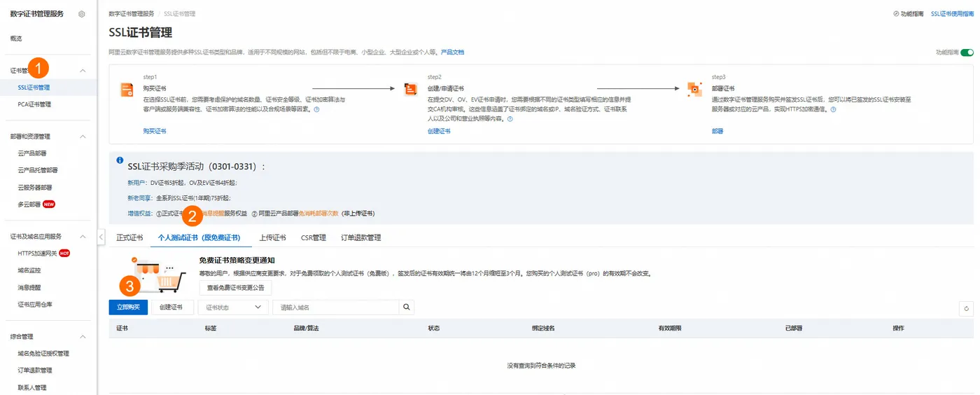Viewport: 980px width, 395px height.
Task: Click the step1 购买证书 orange icon
Action: 127,90
